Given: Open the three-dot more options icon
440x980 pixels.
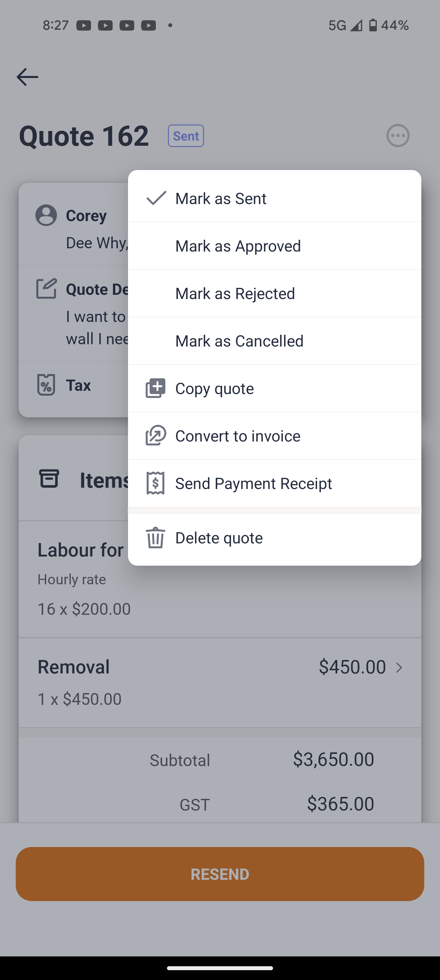Looking at the screenshot, I should 398,136.
